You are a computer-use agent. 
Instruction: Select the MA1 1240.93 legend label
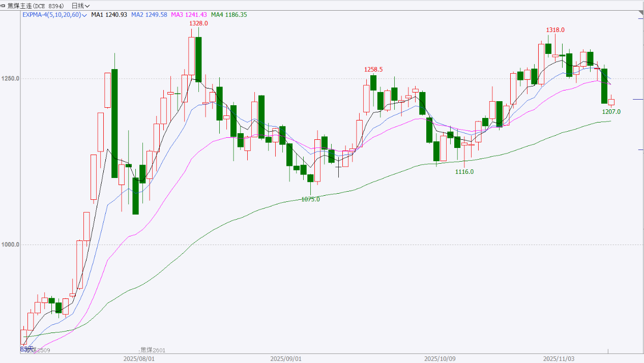pos(109,15)
